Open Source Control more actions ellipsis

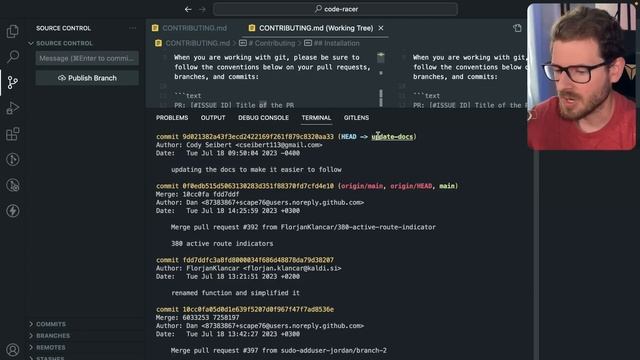[132, 28]
